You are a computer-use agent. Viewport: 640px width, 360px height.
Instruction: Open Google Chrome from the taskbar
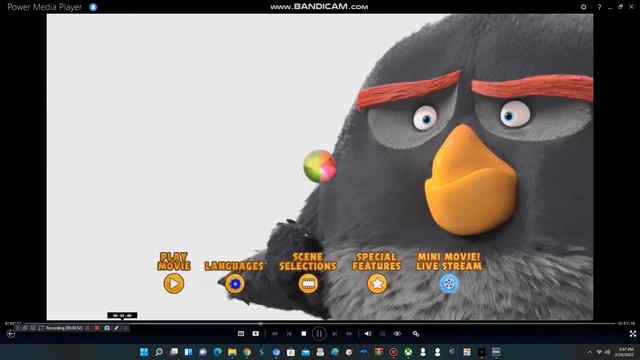tap(247, 352)
